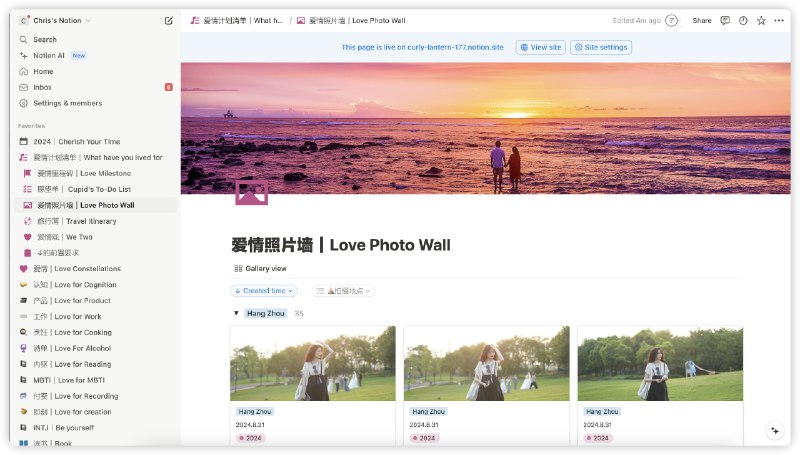Click the 2024 tag on first card
This screenshot has width=800, height=455.
(x=250, y=438)
